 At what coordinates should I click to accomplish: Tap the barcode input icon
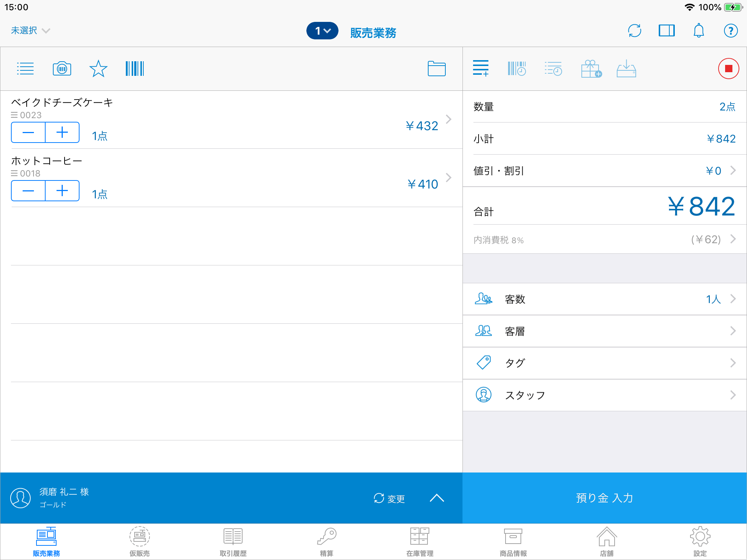click(x=135, y=69)
